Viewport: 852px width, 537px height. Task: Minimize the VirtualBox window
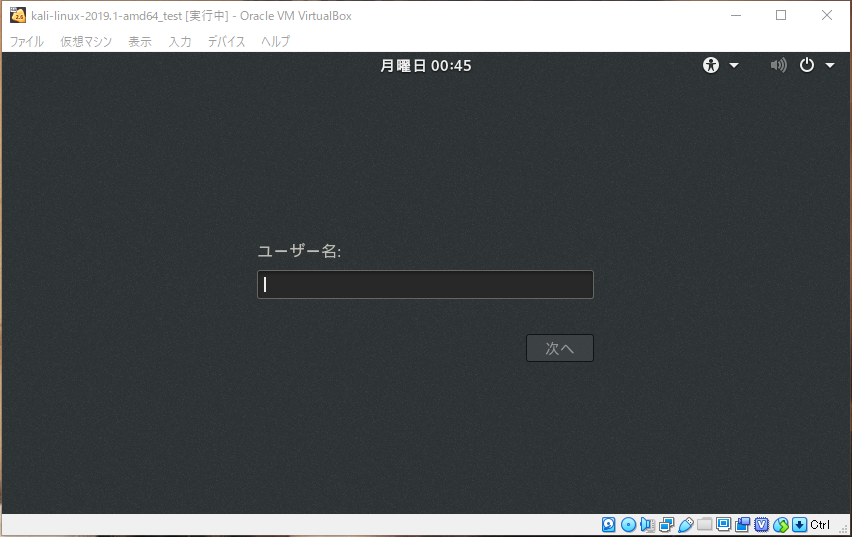[736, 15]
